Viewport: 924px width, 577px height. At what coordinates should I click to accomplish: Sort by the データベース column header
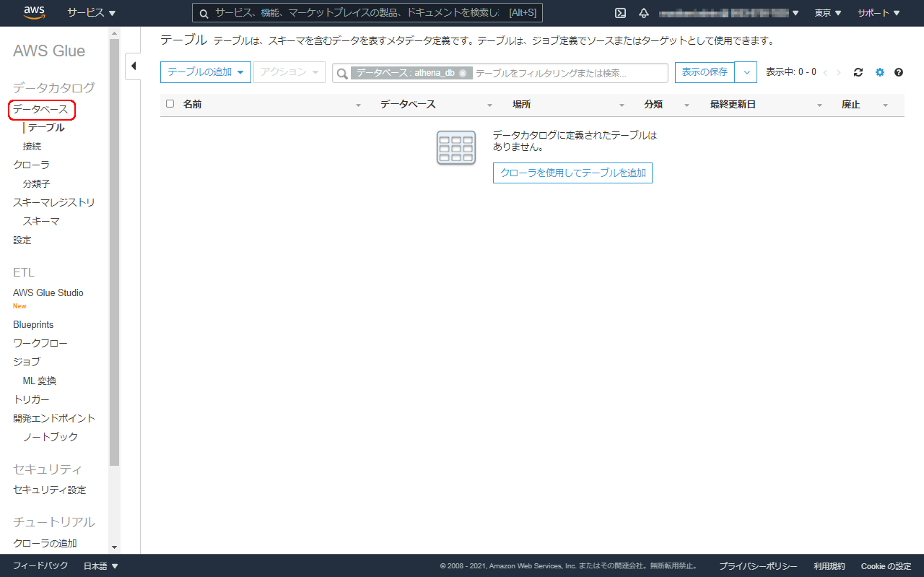coord(408,105)
